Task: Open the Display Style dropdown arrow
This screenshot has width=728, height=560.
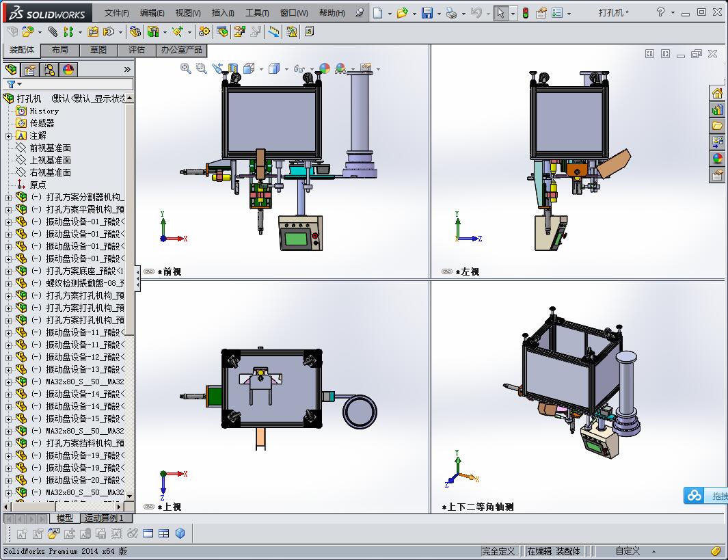Action: (x=286, y=68)
